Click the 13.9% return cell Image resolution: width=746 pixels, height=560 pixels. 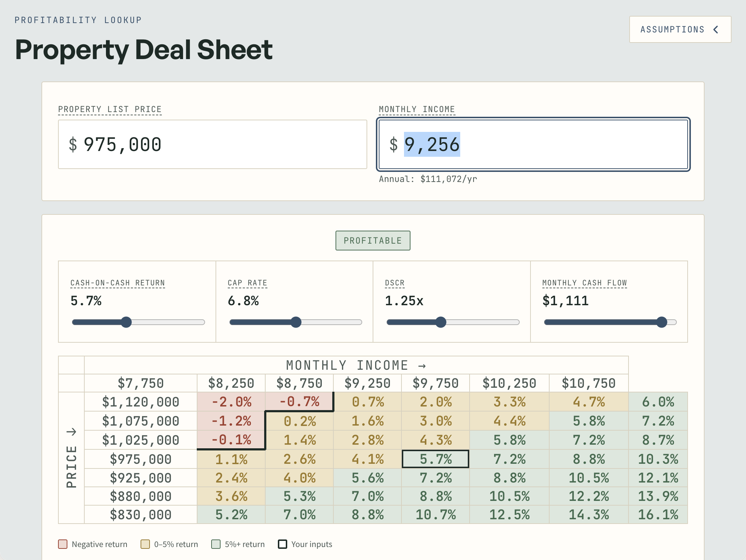coord(658,496)
